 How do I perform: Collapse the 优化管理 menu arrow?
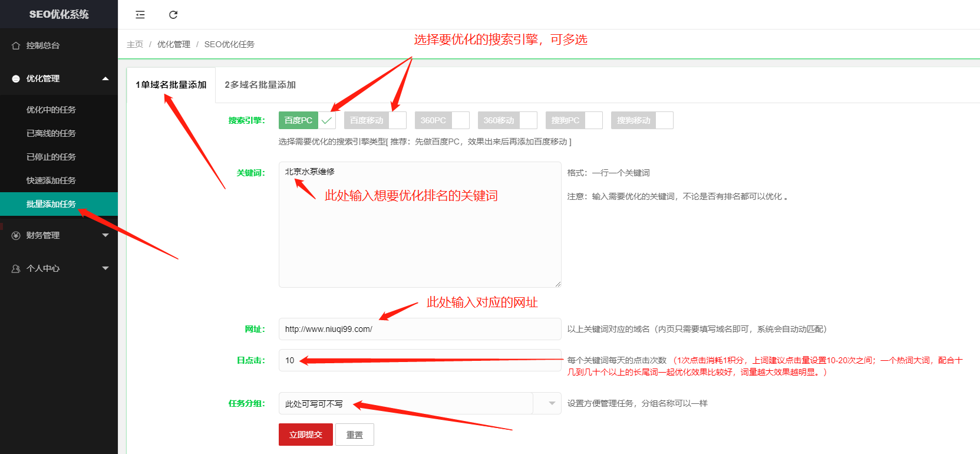pyautogui.click(x=105, y=78)
